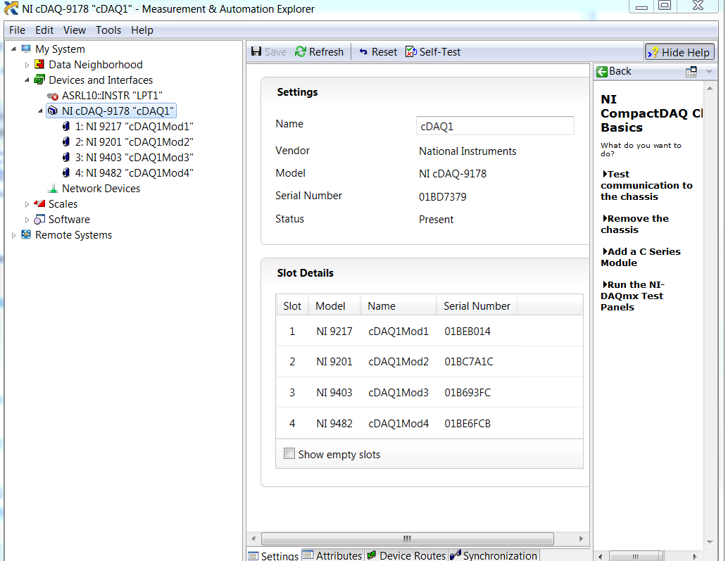This screenshot has height=561, width=728.
Task: Collapse the Devices and Interfaces node
Action: pos(27,80)
